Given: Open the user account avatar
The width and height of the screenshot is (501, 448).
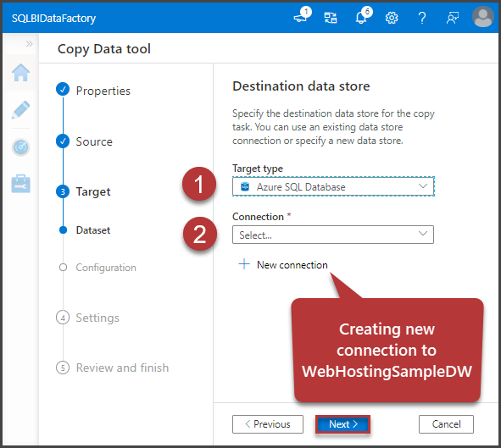Looking at the screenshot, I should click(x=483, y=17).
